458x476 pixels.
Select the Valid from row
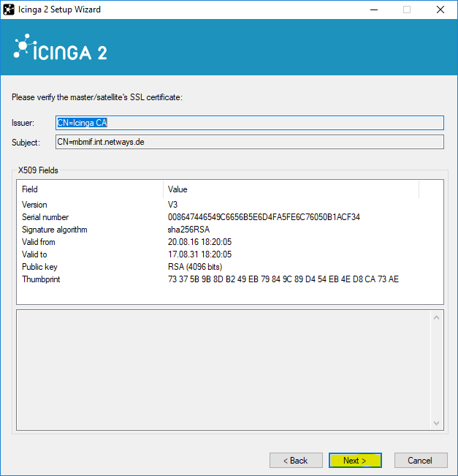(x=230, y=242)
